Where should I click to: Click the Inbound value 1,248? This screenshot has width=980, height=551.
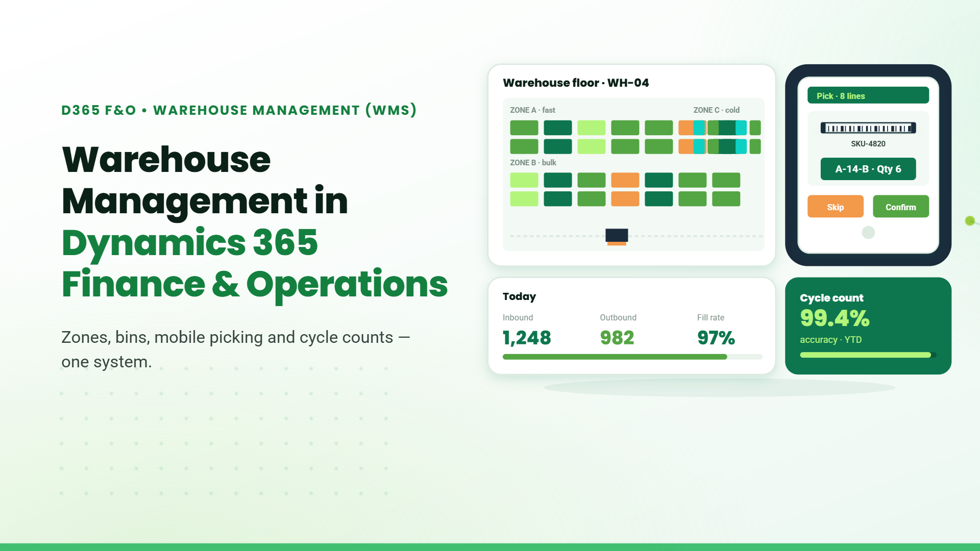(527, 337)
